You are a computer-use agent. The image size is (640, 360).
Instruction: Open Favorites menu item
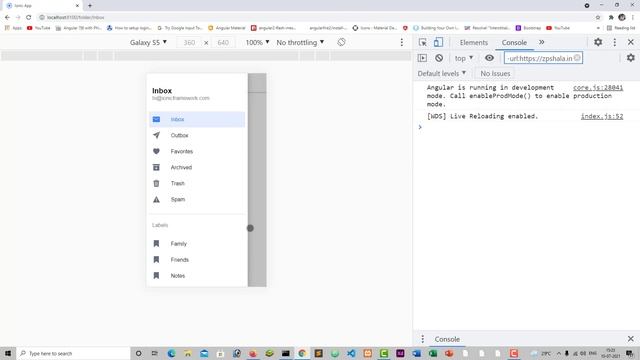pos(197,151)
